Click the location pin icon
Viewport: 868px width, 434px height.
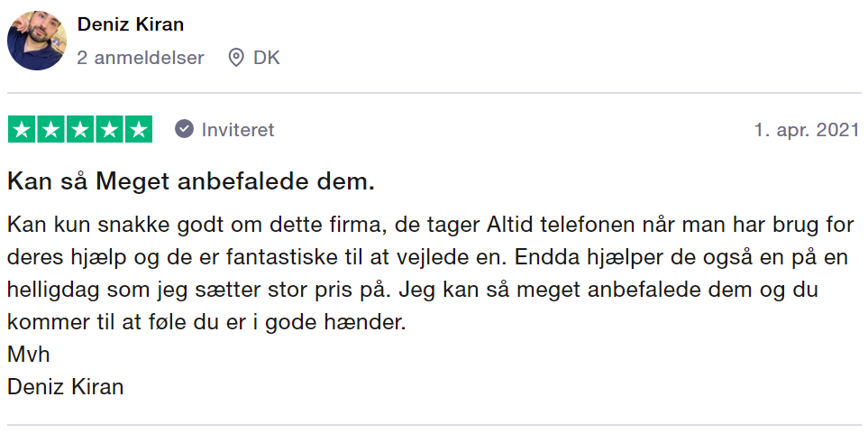(236, 58)
